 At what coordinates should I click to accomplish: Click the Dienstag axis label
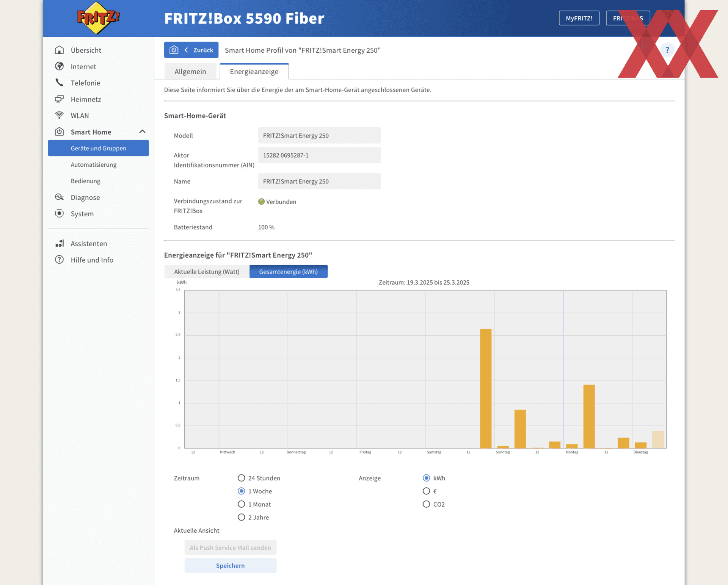pyautogui.click(x=640, y=452)
